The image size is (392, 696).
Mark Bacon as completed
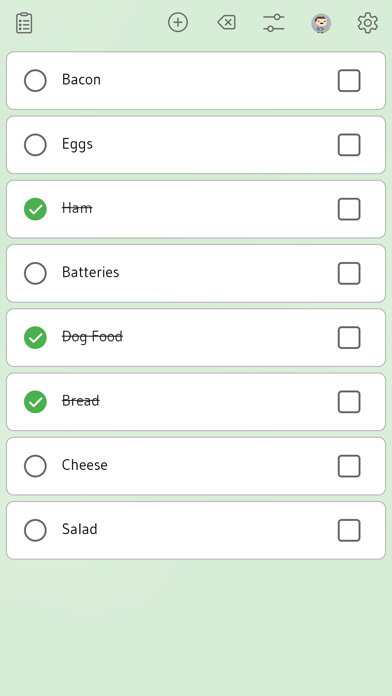[35, 80]
